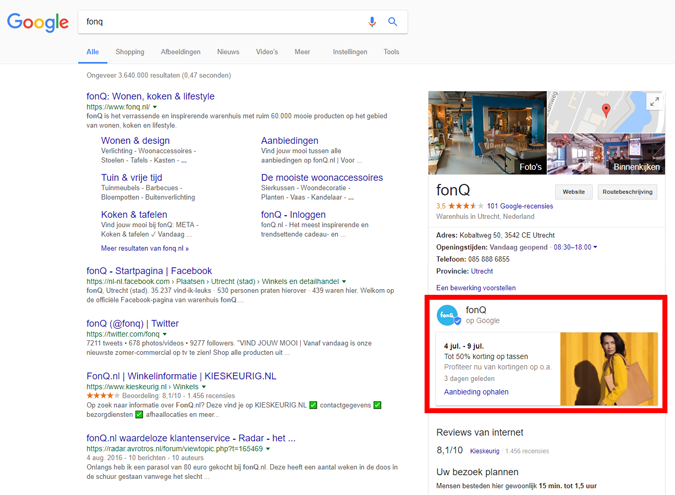Open fonQ (@fonq) | Twitter result
Viewport: 675px width, 495px height.
coord(132,324)
